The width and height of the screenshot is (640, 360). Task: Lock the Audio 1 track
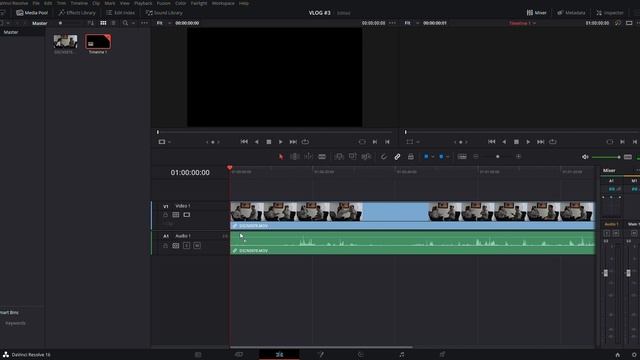click(165, 246)
